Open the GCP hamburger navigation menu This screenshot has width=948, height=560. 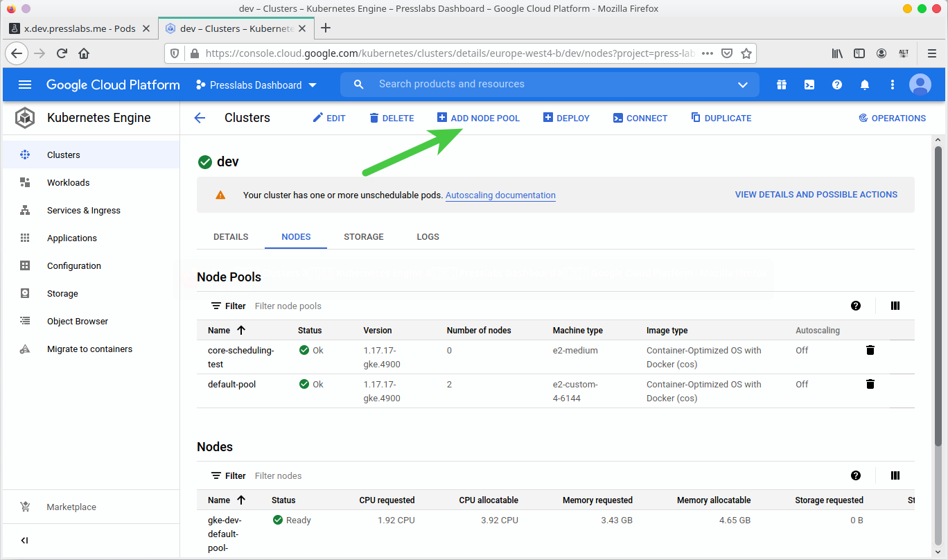click(25, 85)
